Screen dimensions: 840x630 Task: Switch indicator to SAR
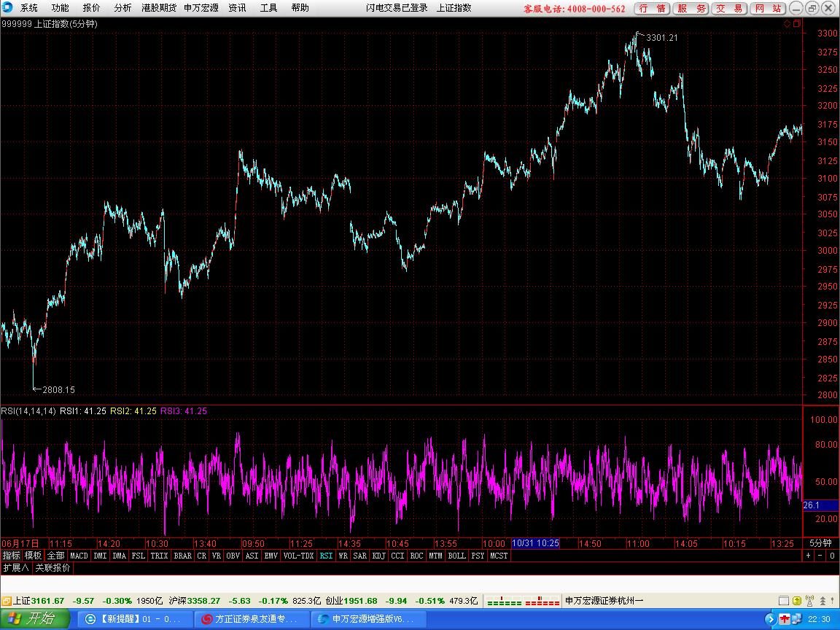360,556
